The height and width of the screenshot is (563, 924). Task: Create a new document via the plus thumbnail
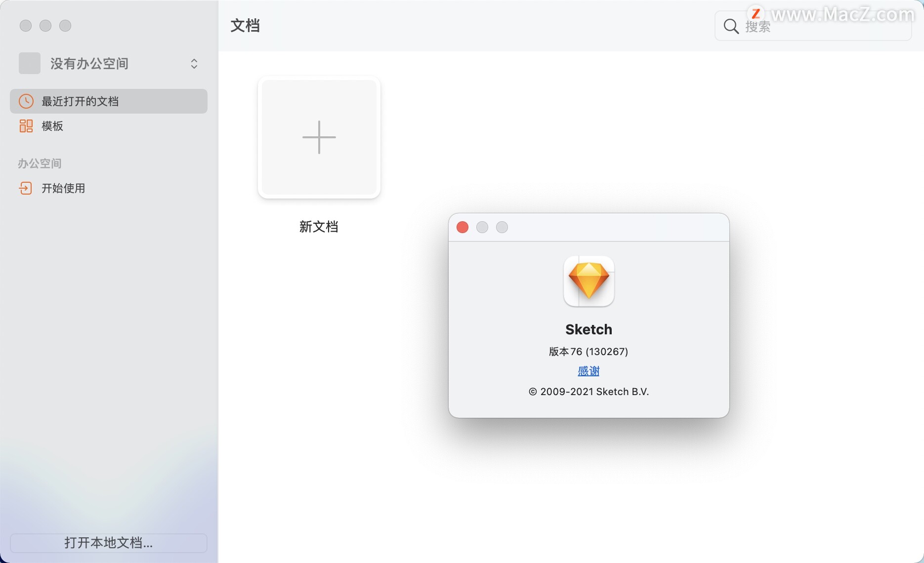coord(319,137)
